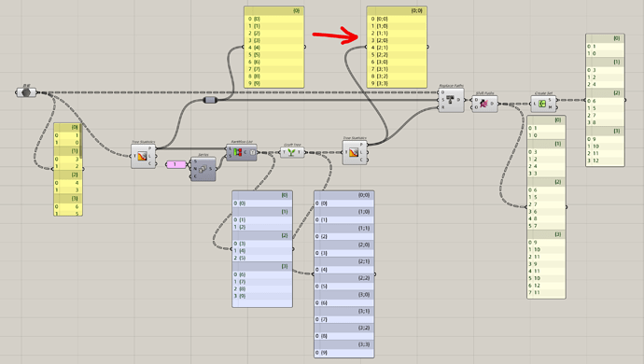Select the blue panel showing branches {0} to {3}

[262, 248]
